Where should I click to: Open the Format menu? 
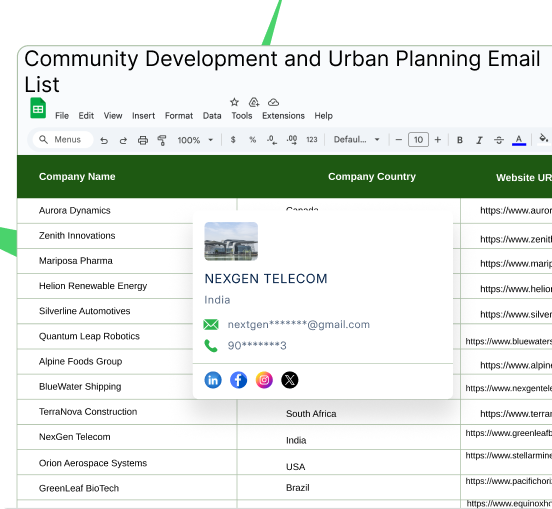tap(179, 116)
